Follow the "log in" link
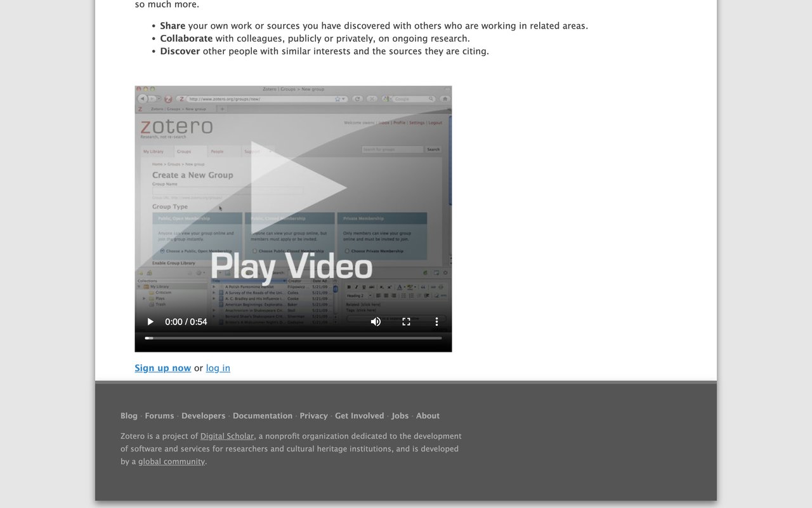 click(218, 368)
